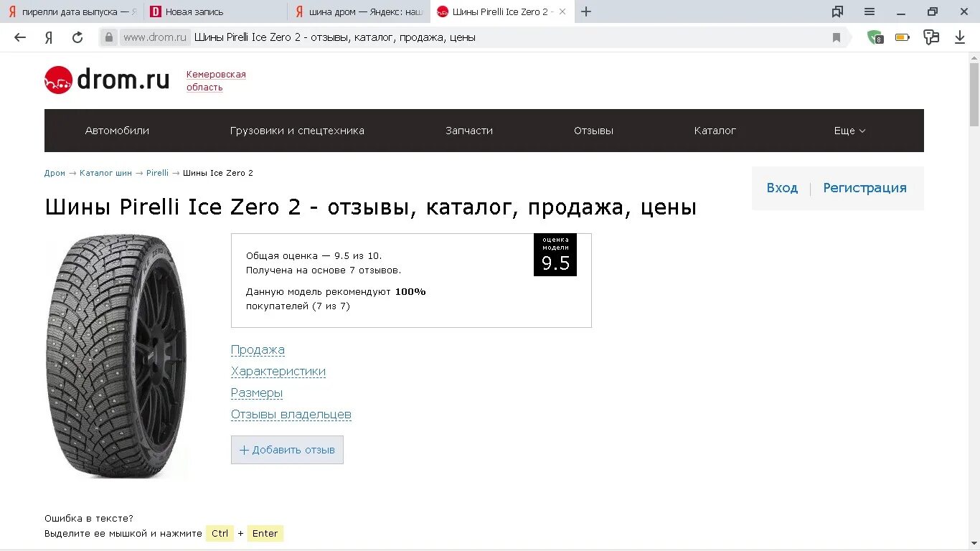The width and height of the screenshot is (980, 551).
Task: Click the padlock site security icon
Action: (x=108, y=37)
